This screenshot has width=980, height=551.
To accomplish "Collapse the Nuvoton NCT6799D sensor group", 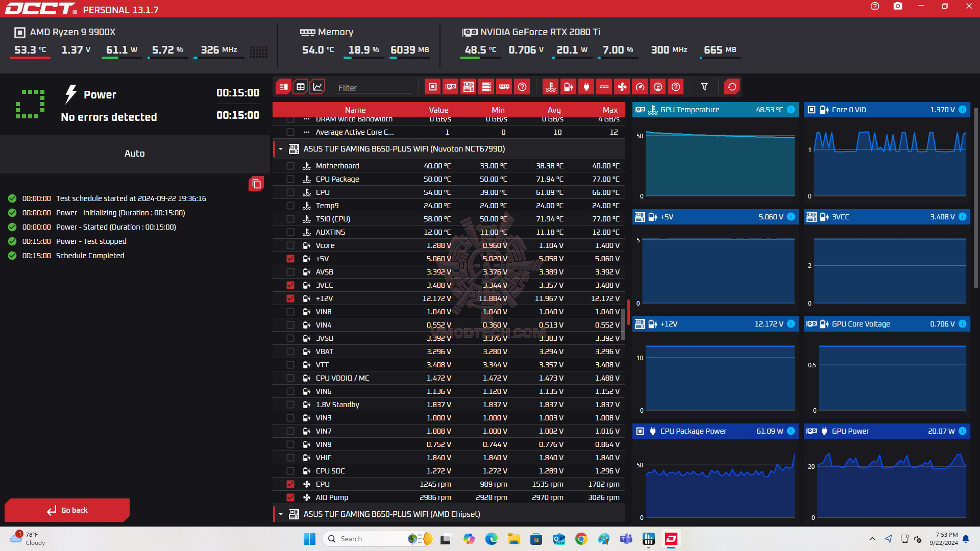I will [281, 149].
